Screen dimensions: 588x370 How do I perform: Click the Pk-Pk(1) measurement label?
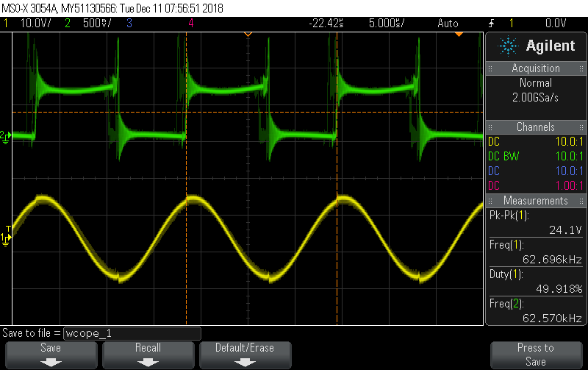click(x=509, y=216)
